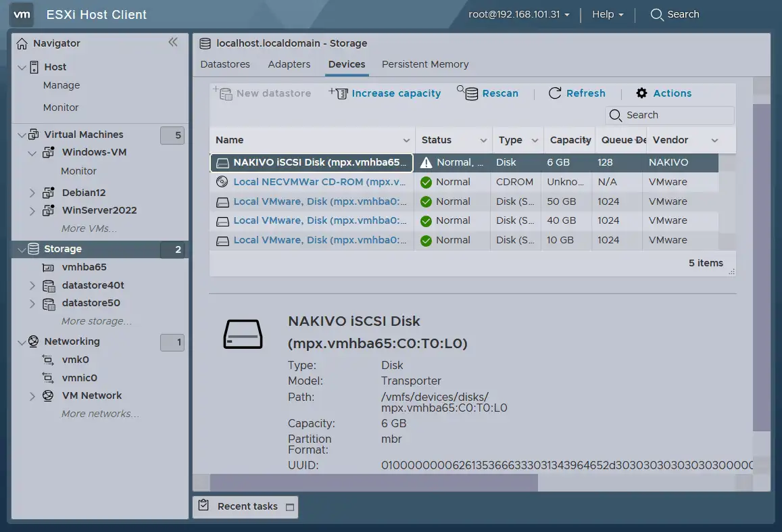This screenshot has height=532, width=782.
Task: Click the Windows-VM icon
Action: tap(49, 152)
